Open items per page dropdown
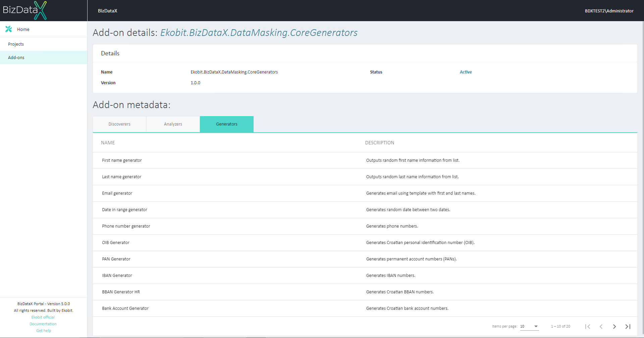The image size is (644, 338). pyautogui.click(x=529, y=326)
